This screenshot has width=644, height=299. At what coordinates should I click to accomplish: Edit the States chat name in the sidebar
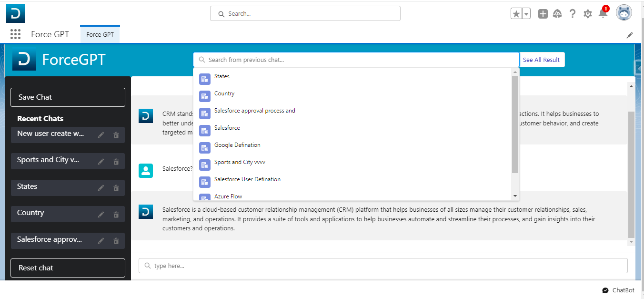coord(101,188)
